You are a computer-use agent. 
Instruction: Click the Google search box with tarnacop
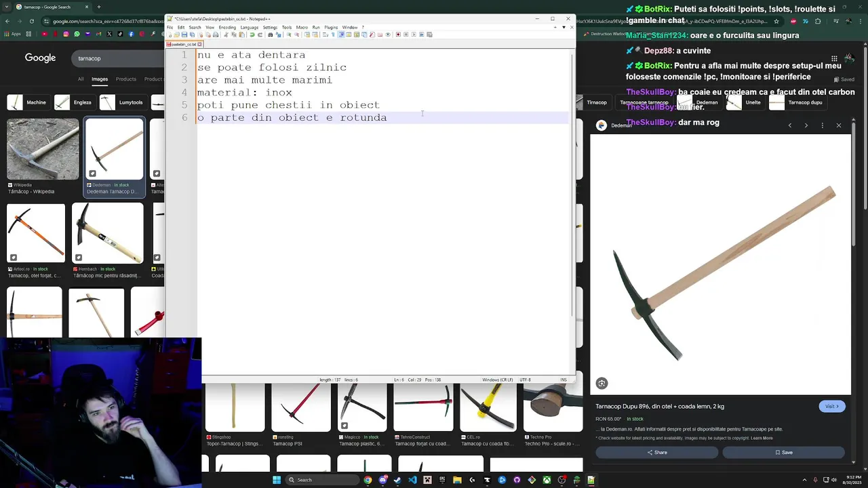(x=117, y=58)
